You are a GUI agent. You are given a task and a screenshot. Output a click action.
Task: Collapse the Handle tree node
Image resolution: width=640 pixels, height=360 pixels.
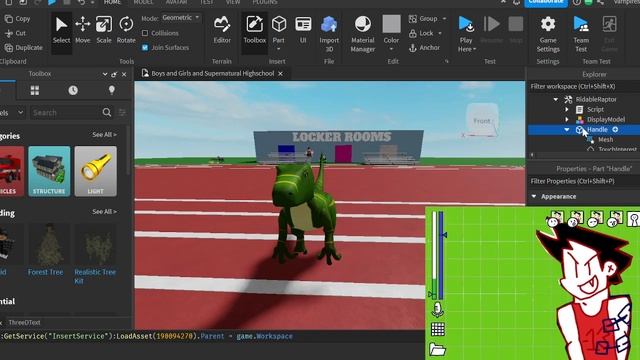(567, 129)
